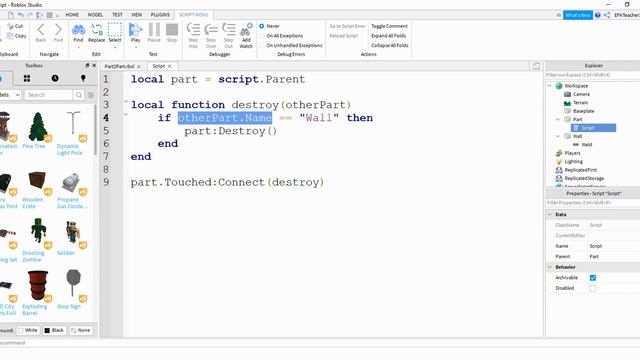Image resolution: width=640 pixels, height=360 pixels.
Task: Choose Black background option
Action: pyautogui.click(x=54, y=330)
